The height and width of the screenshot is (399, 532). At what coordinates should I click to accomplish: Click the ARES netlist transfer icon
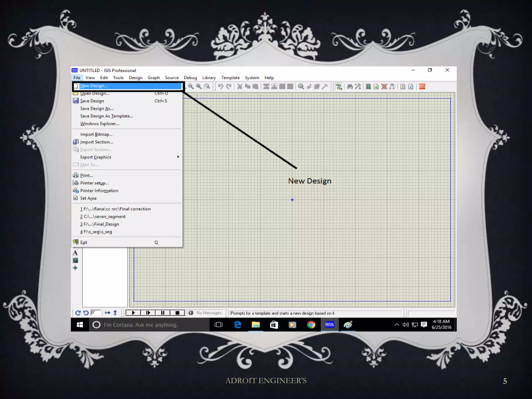coord(422,87)
